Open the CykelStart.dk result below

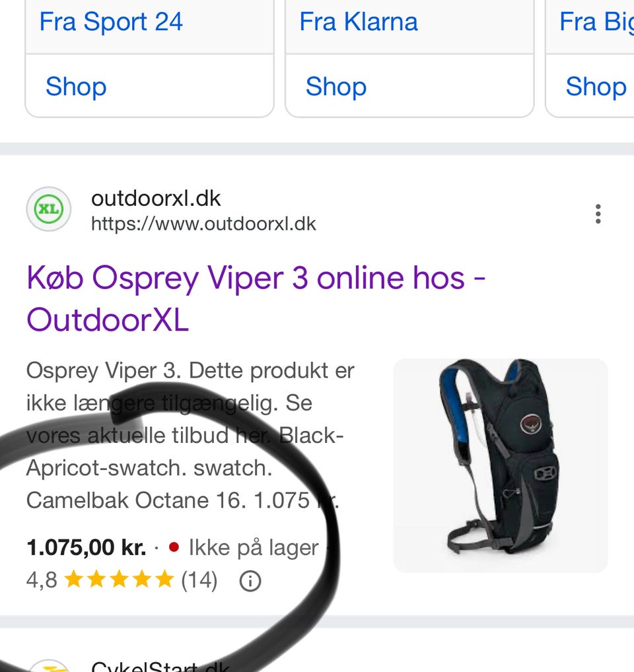[160, 667]
